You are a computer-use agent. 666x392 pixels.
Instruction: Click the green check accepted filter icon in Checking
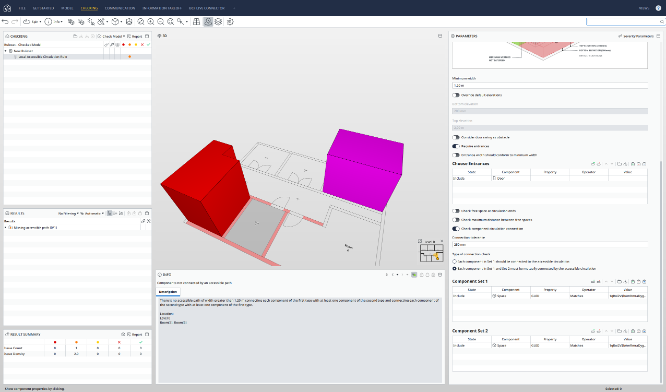click(x=148, y=45)
